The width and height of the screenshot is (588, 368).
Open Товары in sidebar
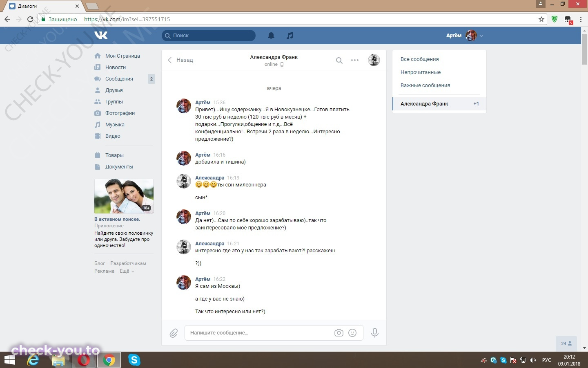(114, 155)
